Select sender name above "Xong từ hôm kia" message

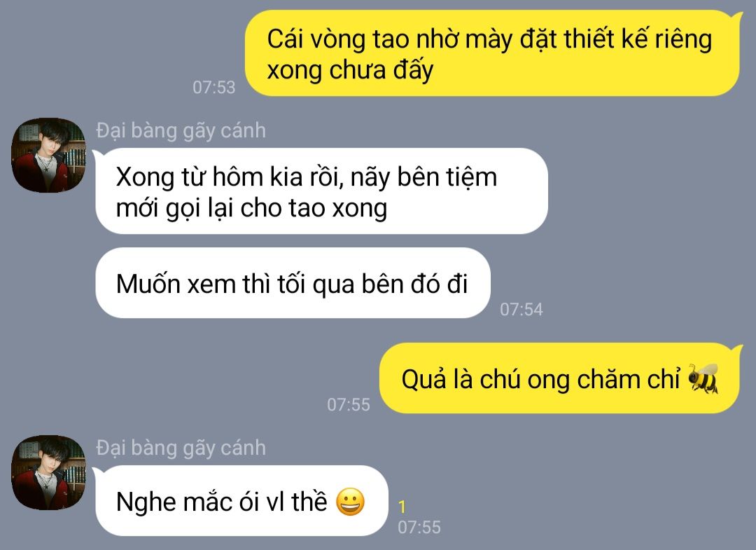tap(181, 130)
